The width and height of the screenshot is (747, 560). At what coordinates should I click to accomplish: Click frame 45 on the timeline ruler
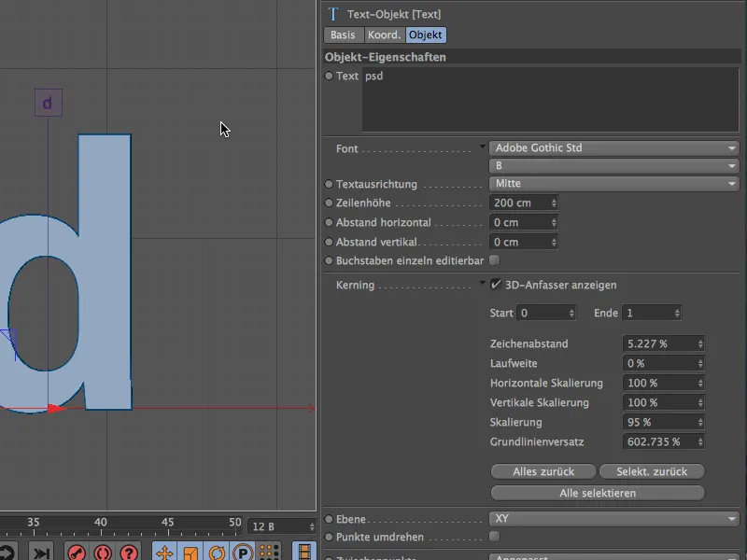[x=168, y=523]
